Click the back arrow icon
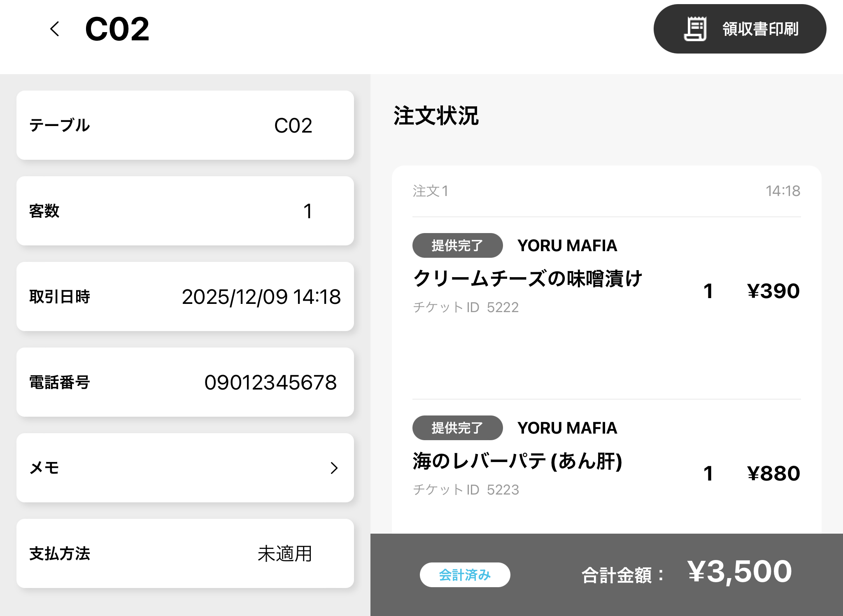Viewport: 843px width, 616px height. point(55,29)
